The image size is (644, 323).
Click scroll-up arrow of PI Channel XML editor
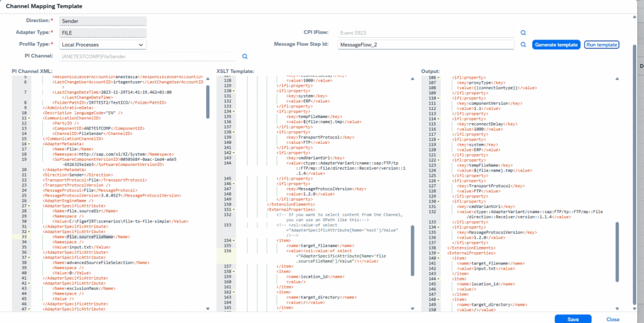coord(208,79)
